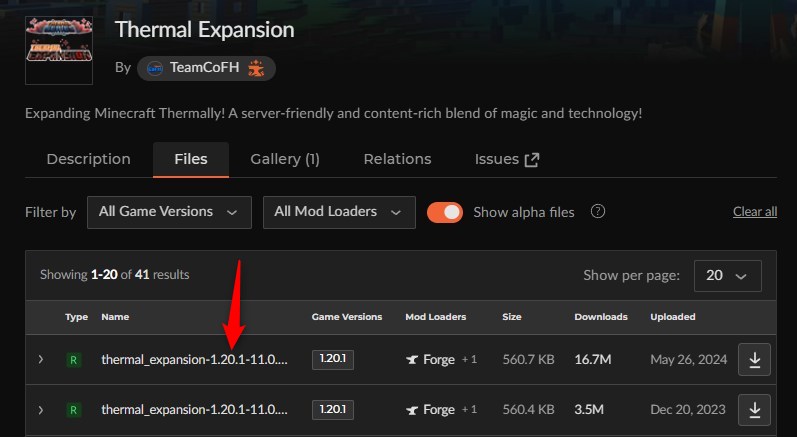797x437 pixels.
Task: Open the Thermal Expansion mod logo thumbnail
Action: click(59, 50)
